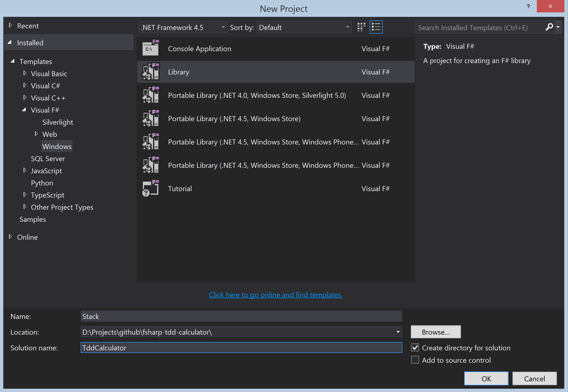Open the .NET Framework 4.5 dropdown
This screenshot has width=568, height=392.
183,27
